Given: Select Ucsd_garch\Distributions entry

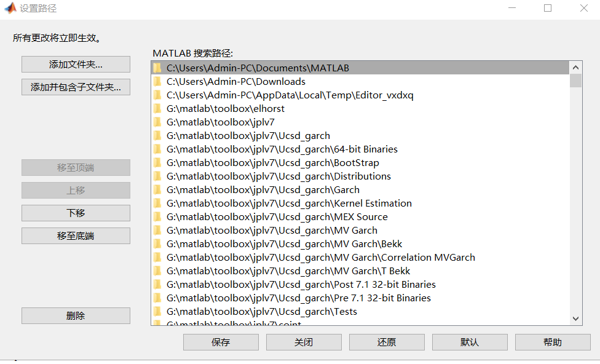Looking at the screenshot, I should (360, 176).
